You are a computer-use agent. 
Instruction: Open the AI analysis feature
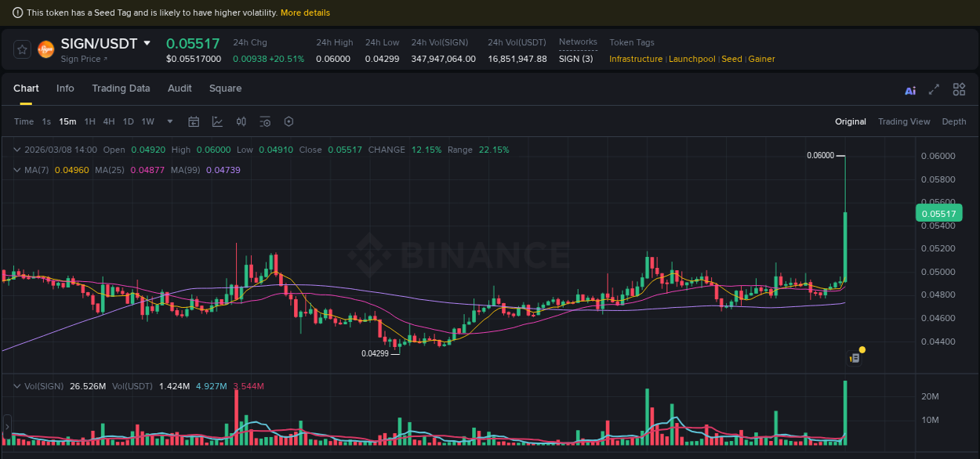910,90
